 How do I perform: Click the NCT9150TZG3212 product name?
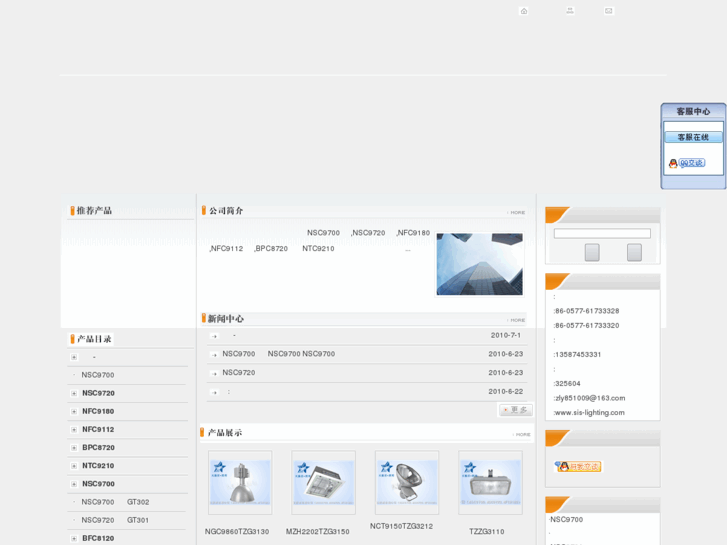click(x=402, y=526)
